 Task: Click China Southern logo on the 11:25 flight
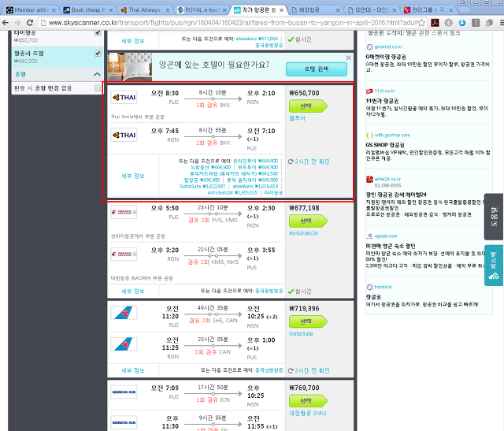pos(124,344)
